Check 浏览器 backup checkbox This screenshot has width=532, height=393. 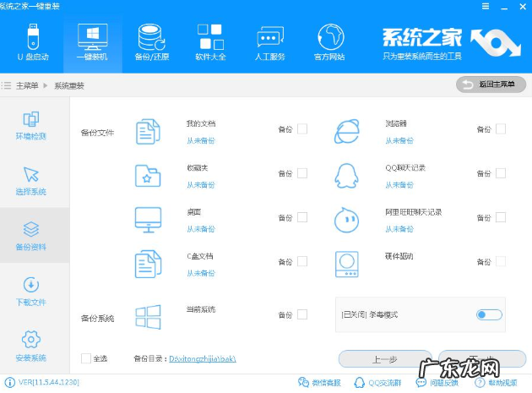pos(501,129)
